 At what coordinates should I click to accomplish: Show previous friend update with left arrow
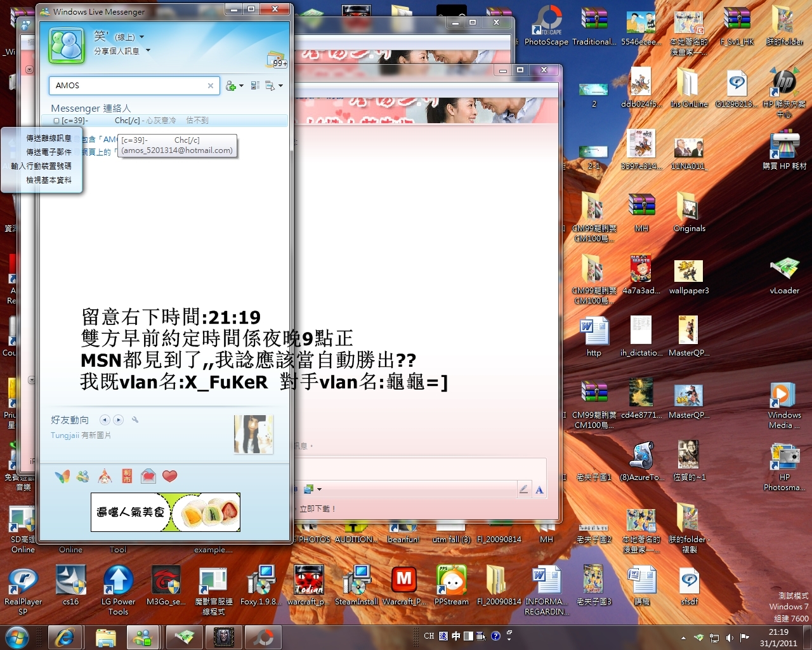pyautogui.click(x=105, y=420)
